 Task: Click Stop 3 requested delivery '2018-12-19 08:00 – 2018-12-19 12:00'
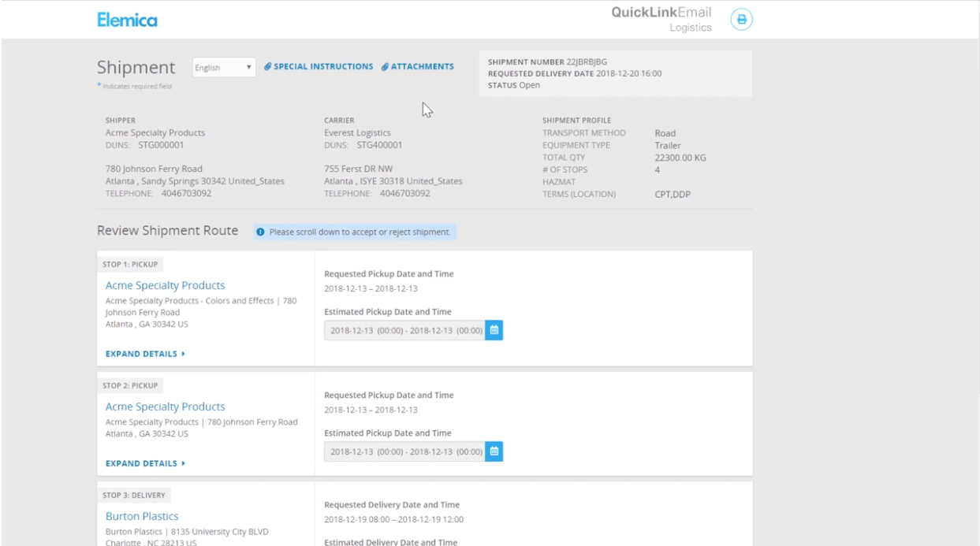[x=393, y=519]
